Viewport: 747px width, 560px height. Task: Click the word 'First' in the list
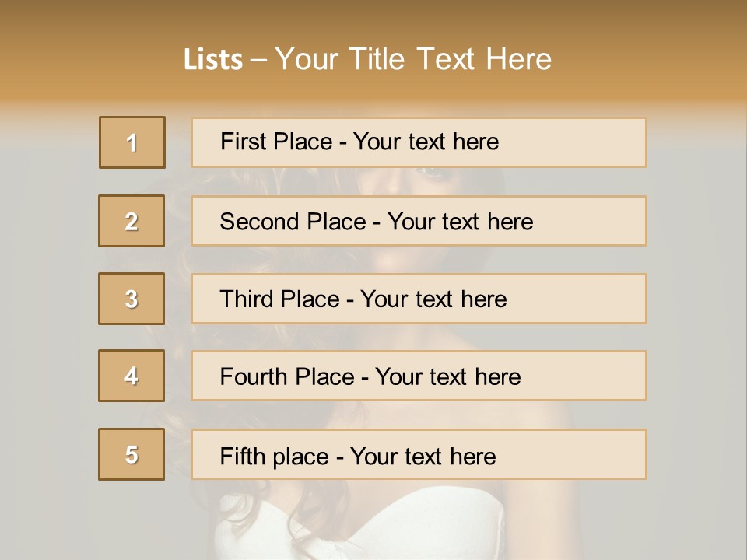pos(244,142)
